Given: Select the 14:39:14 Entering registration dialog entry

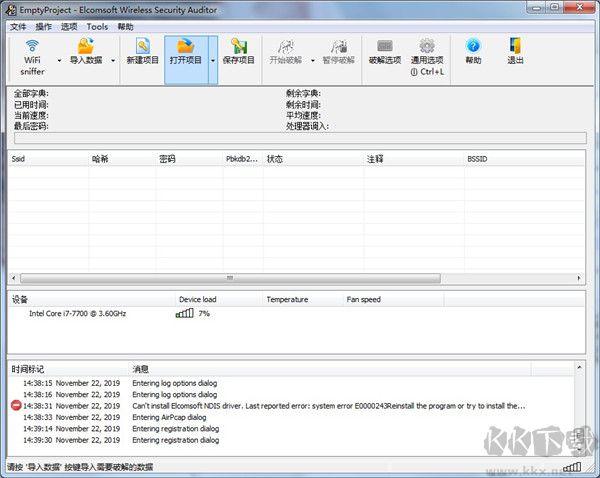Looking at the screenshot, I should coord(291,429).
